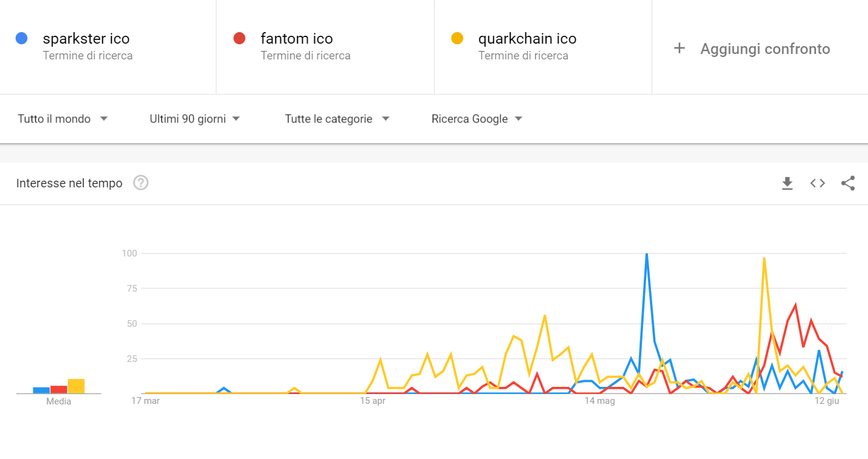Click the plus icon for Aggiungi confronto
Image resolution: width=868 pixels, height=459 pixels.
pyautogui.click(x=679, y=49)
